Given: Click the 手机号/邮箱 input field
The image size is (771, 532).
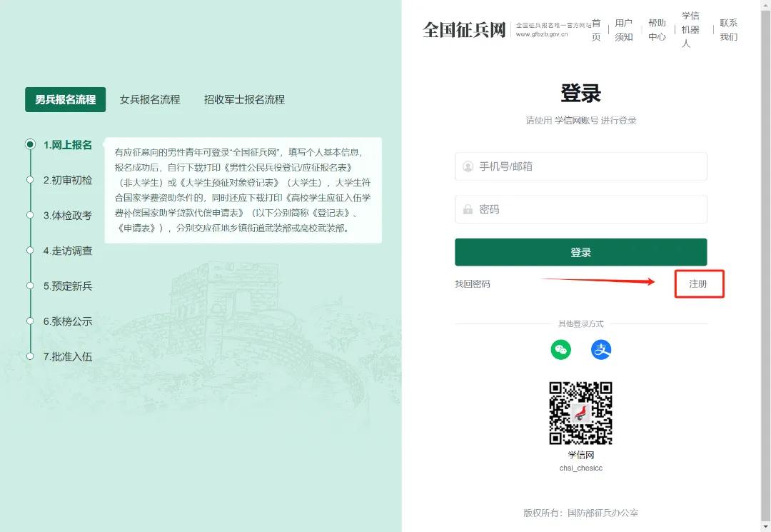Looking at the screenshot, I should [x=580, y=166].
